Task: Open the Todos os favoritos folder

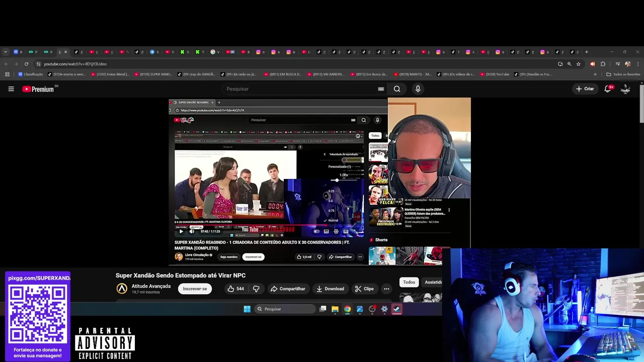Action: (623, 74)
